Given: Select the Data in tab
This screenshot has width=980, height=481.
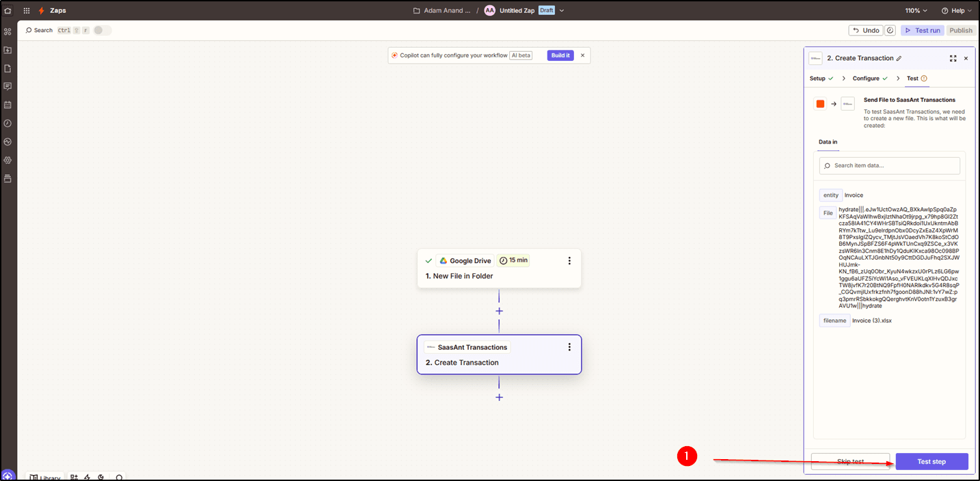Looking at the screenshot, I should click(x=828, y=142).
